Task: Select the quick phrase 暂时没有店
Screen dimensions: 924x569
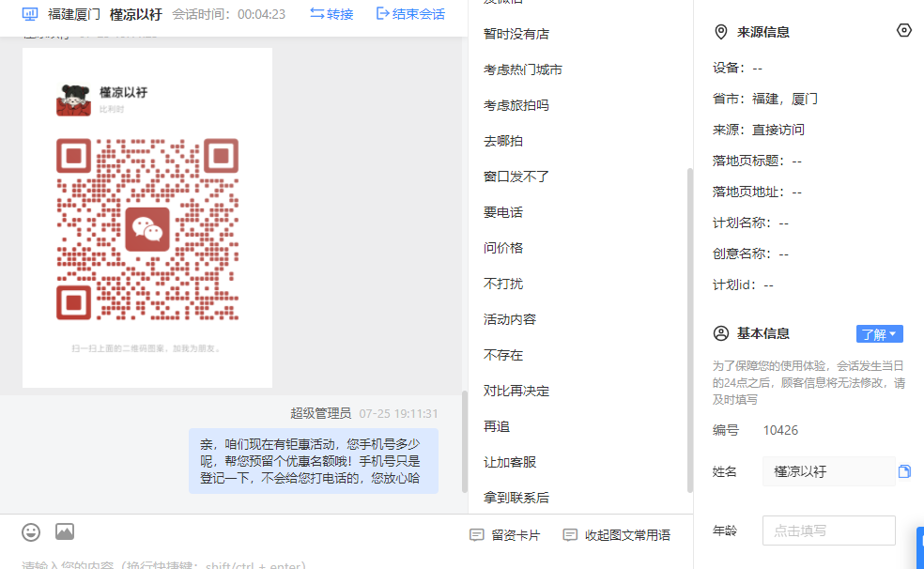Action: [x=516, y=34]
